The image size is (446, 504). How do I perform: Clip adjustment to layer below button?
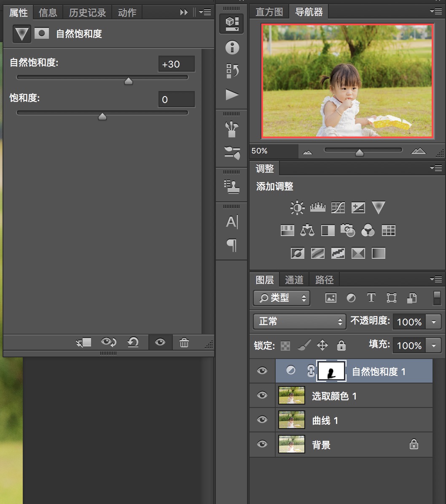point(84,343)
